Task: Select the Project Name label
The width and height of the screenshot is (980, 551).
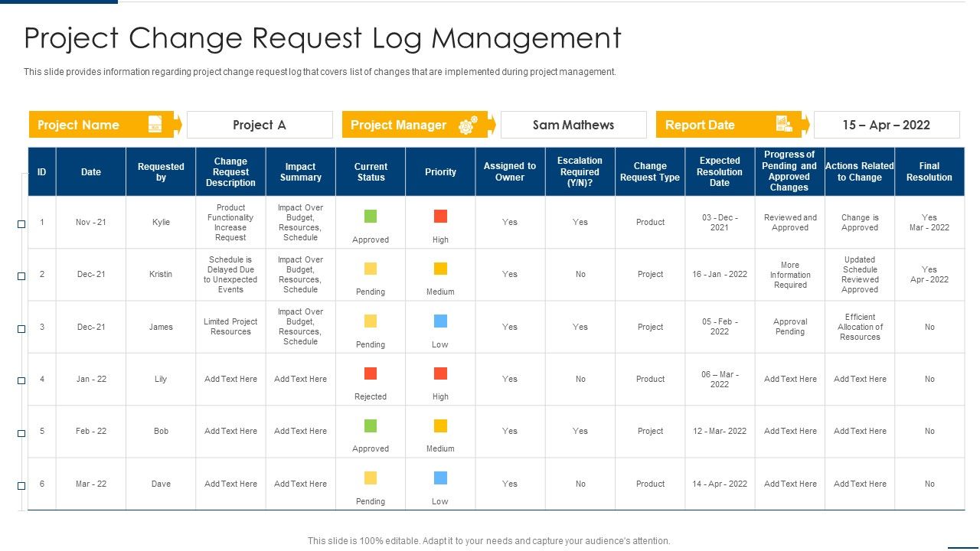Action: pos(78,125)
